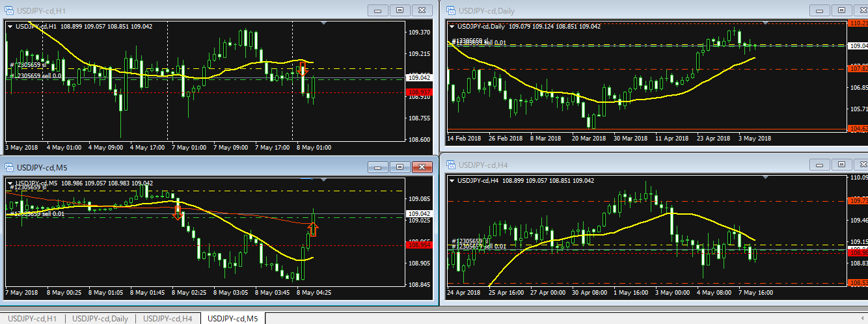Image resolution: width=868 pixels, height=324 pixels.
Task: Expand one-click trading arrow in Daily chart
Action: [x=452, y=26]
